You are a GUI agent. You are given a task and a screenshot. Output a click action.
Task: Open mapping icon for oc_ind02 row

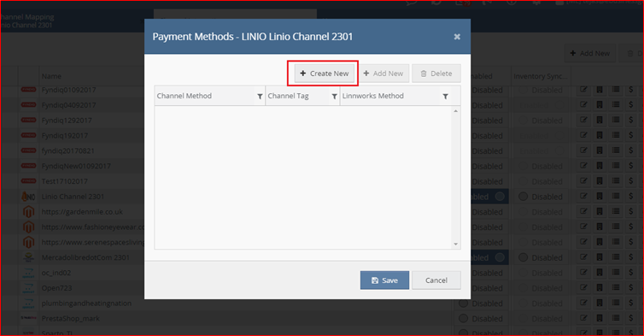[x=600, y=272]
